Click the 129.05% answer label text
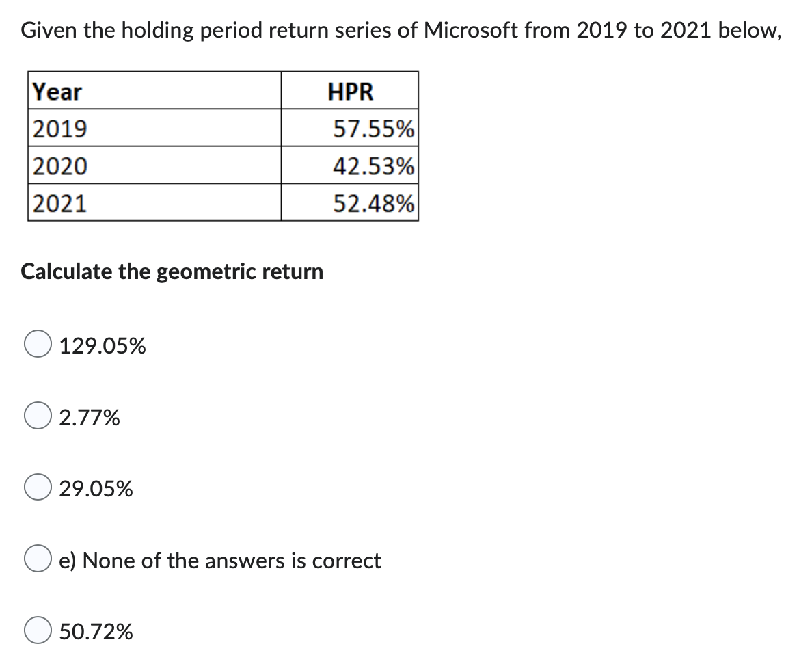This screenshot has height=666, width=812. (103, 346)
